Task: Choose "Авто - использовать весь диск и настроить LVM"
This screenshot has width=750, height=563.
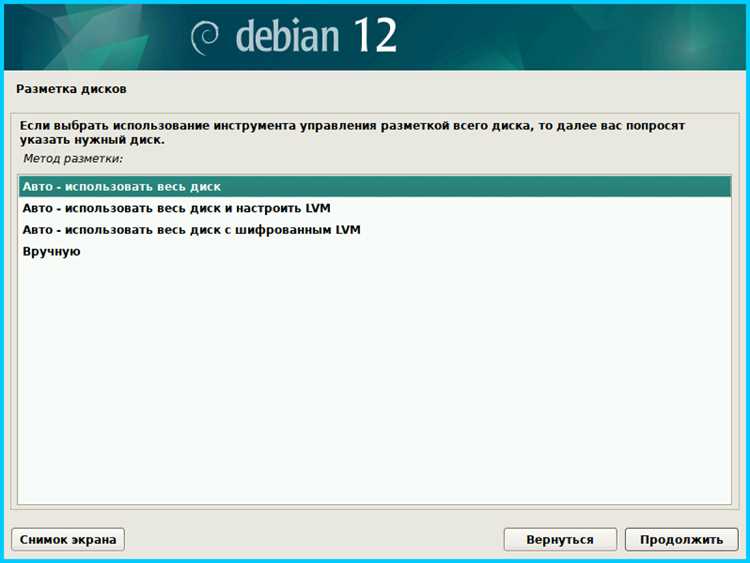Action: coord(375,208)
